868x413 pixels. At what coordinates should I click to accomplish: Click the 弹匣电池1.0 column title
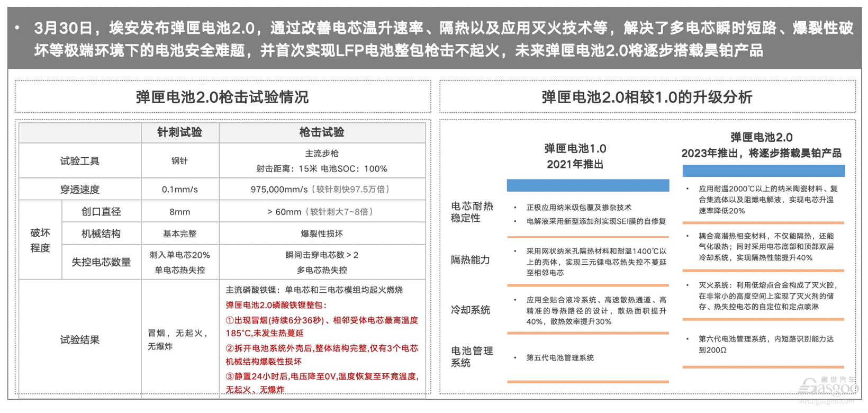click(575, 149)
